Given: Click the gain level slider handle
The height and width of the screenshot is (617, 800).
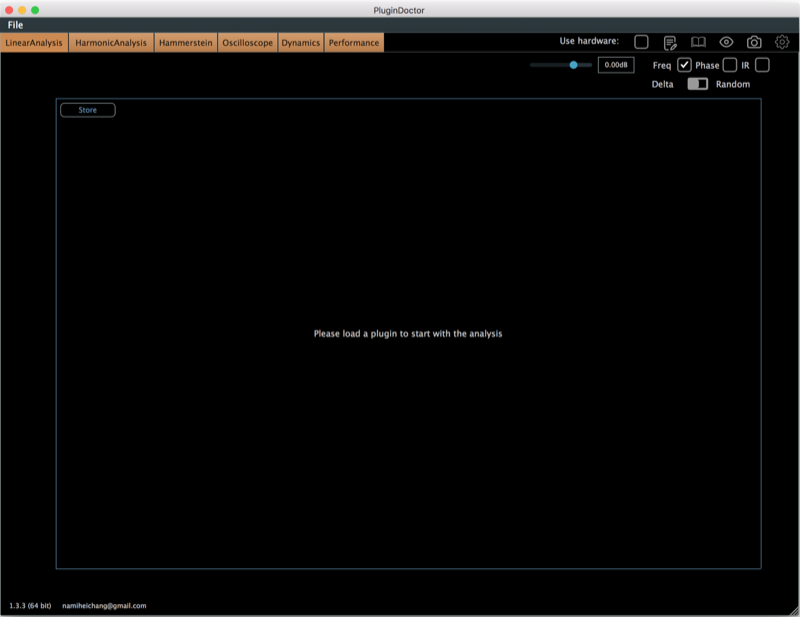Looking at the screenshot, I should [x=573, y=65].
